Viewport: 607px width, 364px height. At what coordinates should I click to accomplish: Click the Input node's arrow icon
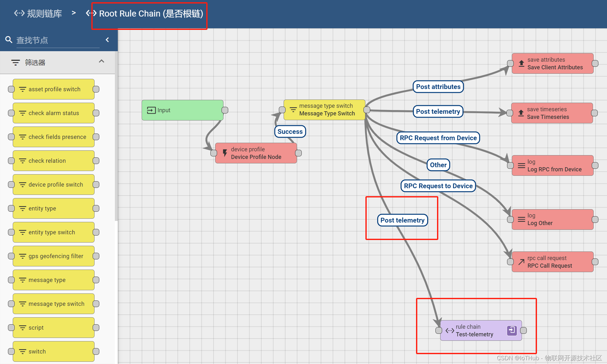coord(151,110)
